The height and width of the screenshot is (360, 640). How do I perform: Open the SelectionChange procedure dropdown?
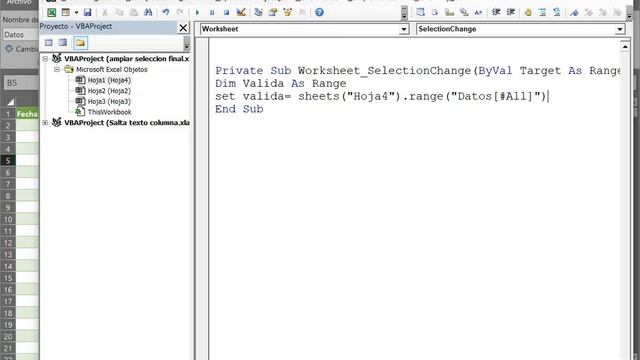click(x=620, y=29)
